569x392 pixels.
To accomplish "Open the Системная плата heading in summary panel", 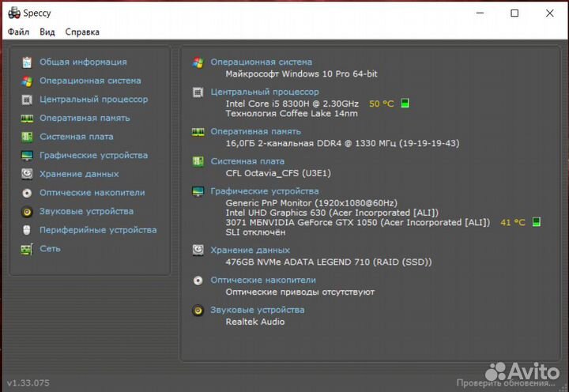I will click(247, 161).
